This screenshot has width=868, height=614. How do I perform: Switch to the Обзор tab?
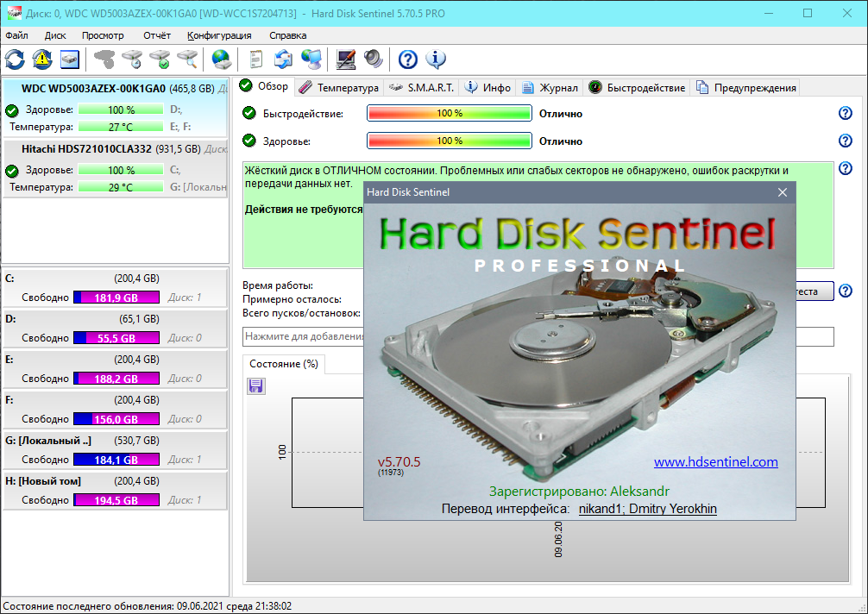pos(265,86)
